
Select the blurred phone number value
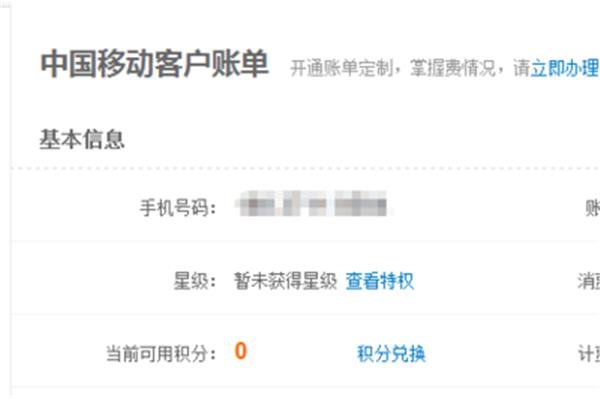coord(314,204)
